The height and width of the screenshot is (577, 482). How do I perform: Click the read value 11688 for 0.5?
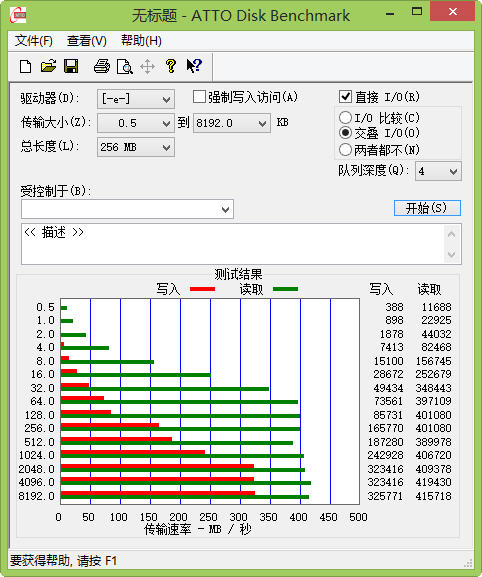[436, 307]
